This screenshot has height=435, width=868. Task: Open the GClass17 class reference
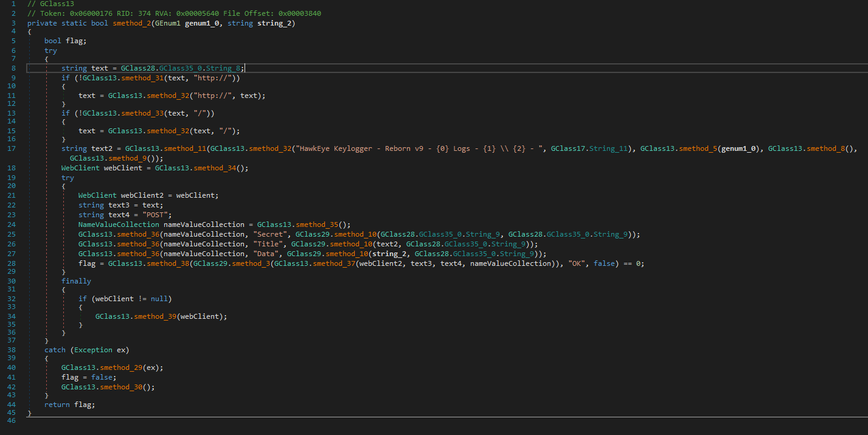(x=568, y=148)
